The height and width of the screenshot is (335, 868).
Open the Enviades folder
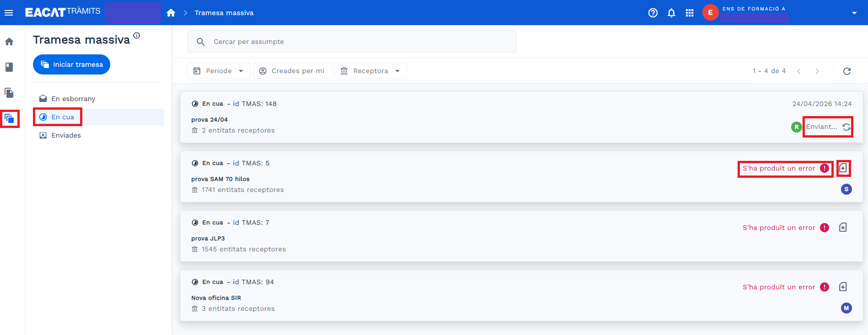coord(66,135)
